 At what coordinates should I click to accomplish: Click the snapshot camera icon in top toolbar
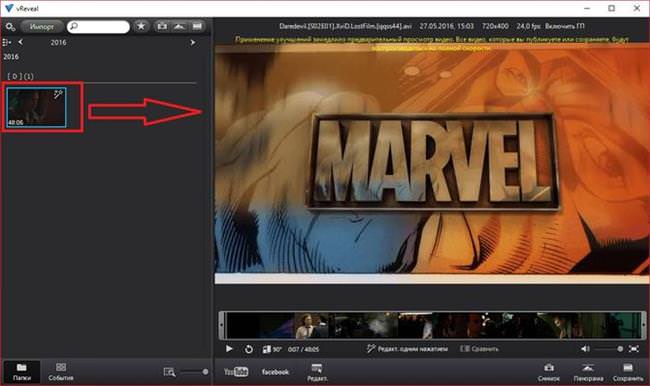tap(162, 27)
